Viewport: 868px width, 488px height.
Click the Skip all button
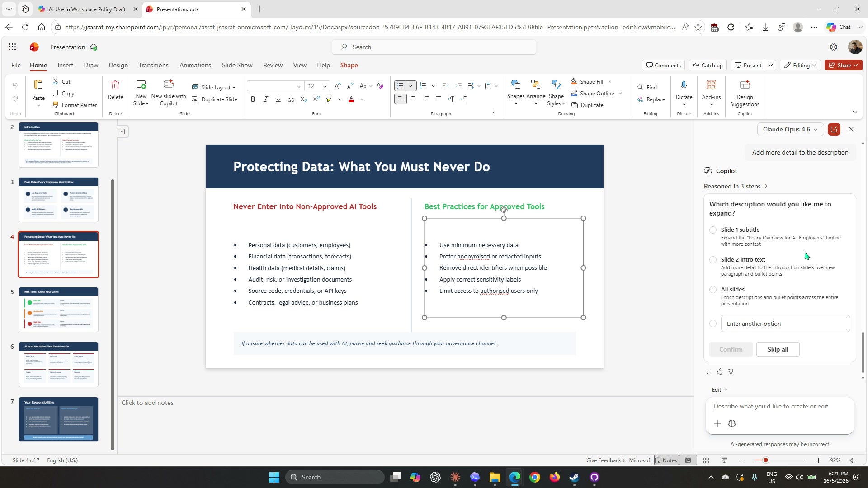click(778, 349)
